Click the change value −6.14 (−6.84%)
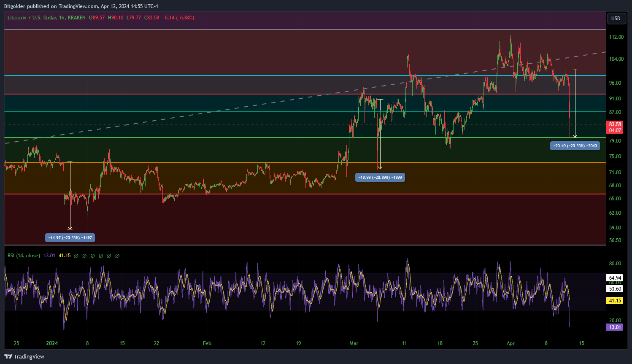The width and height of the screenshot is (632, 364). coord(178,18)
